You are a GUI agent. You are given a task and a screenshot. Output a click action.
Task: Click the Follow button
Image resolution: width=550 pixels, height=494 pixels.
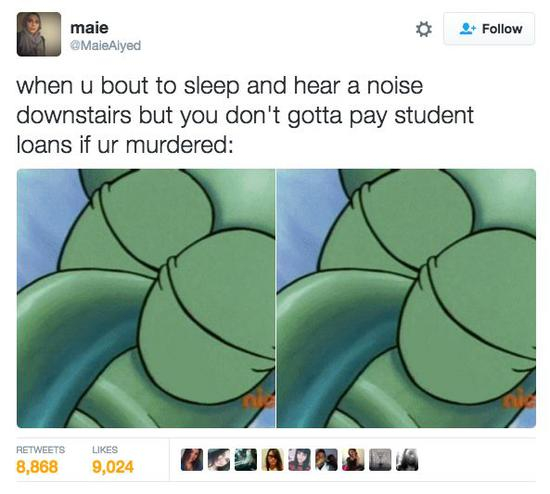(x=489, y=29)
